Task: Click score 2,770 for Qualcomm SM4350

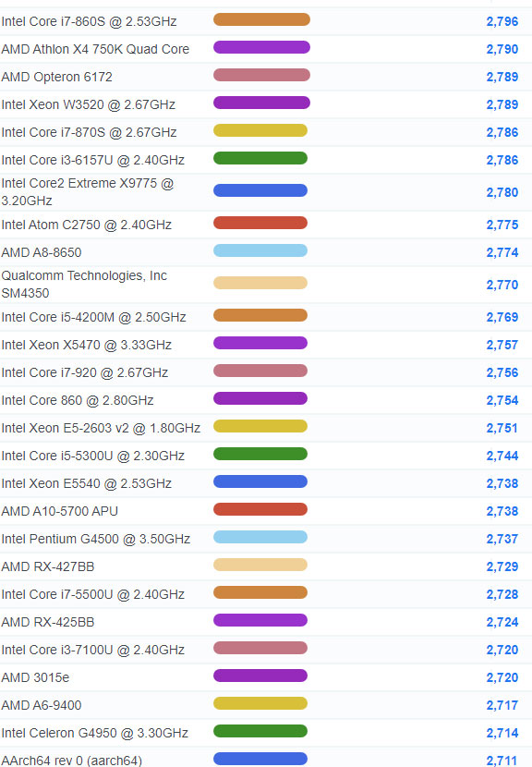Action: point(502,285)
